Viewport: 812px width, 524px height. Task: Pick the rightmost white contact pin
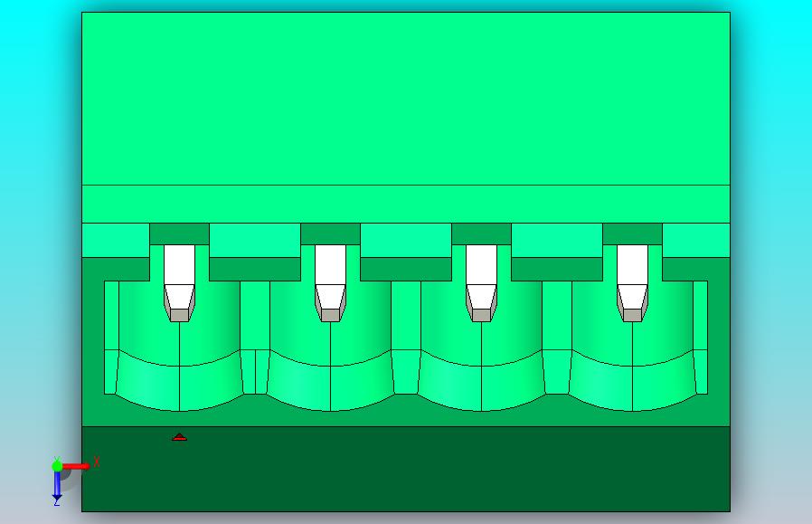pyautogui.click(x=632, y=283)
